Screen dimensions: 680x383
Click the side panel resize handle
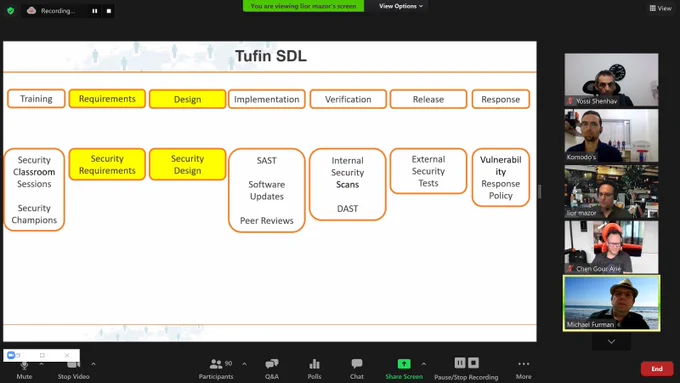point(539,191)
